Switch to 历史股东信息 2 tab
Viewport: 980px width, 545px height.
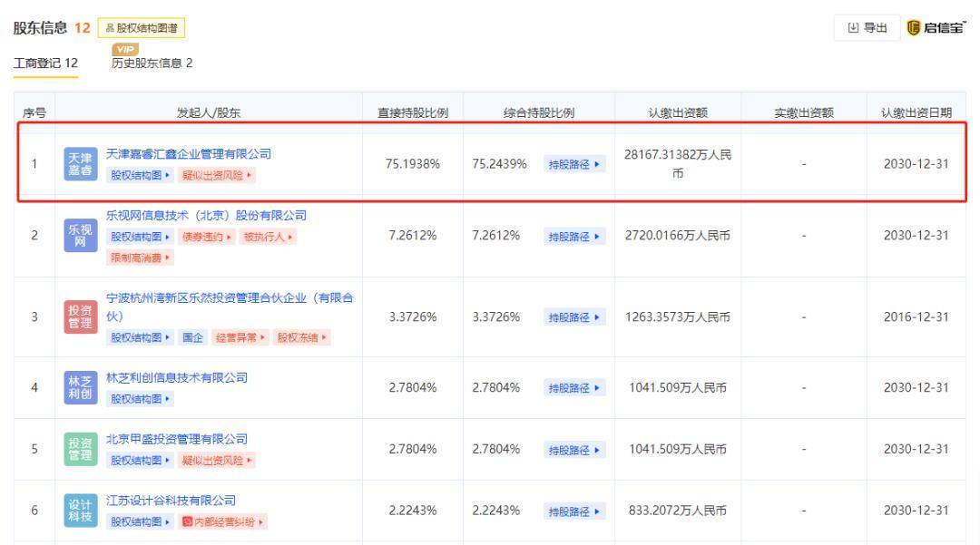pyautogui.click(x=152, y=63)
